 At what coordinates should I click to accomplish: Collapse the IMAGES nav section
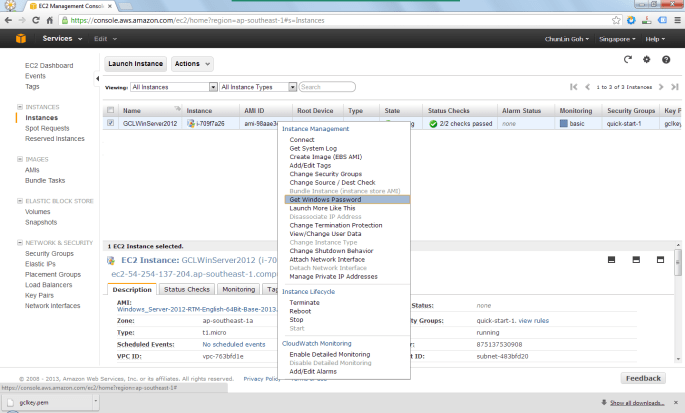point(20,159)
